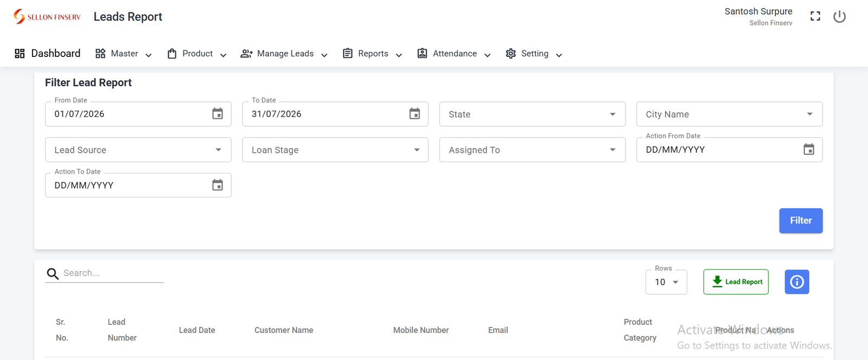868x360 pixels.
Task: Expand the Setting menu chevron
Action: coord(559,55)
